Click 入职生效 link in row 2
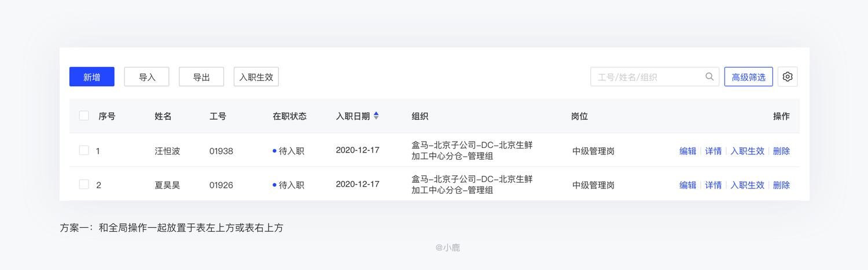Image resolution: width=868 pixels, height=270 pixels. [747, 185]
